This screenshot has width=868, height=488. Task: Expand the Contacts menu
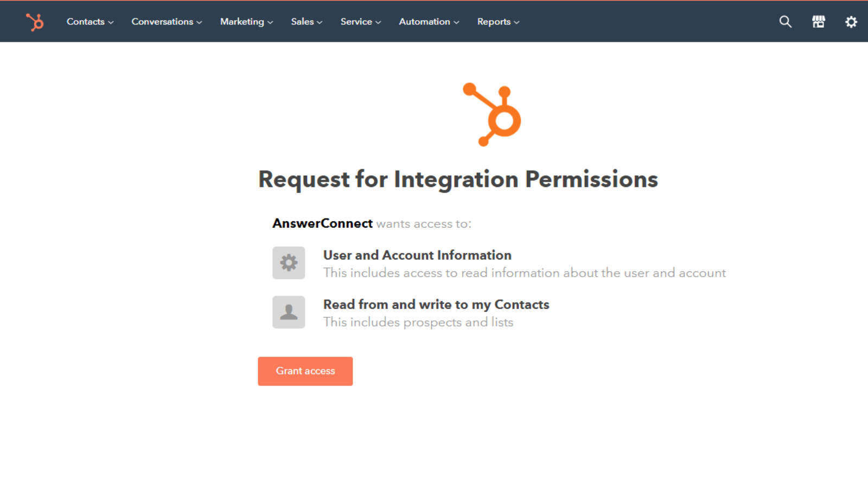90,22
